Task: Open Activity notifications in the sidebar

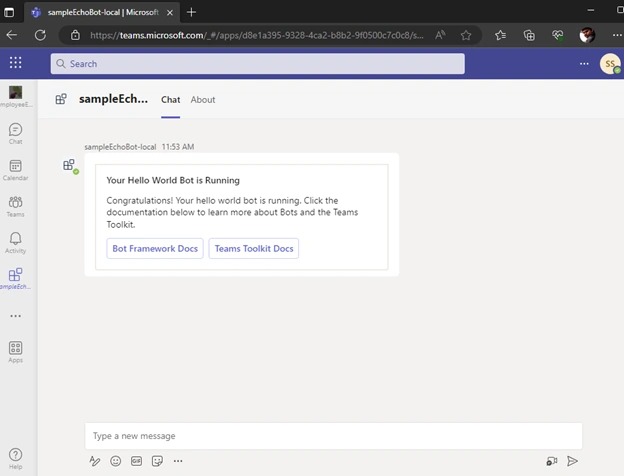Action: coord(16,243)
